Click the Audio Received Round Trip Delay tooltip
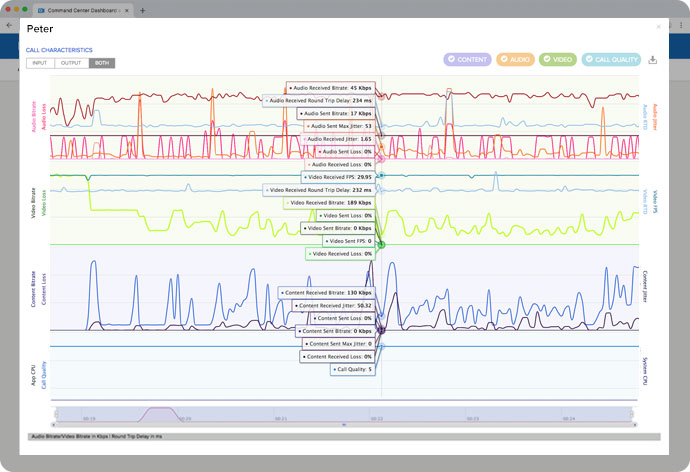Image resolution: width=690 pixels, height=472 pixels. pyautogui.click(x=319, y=101)
